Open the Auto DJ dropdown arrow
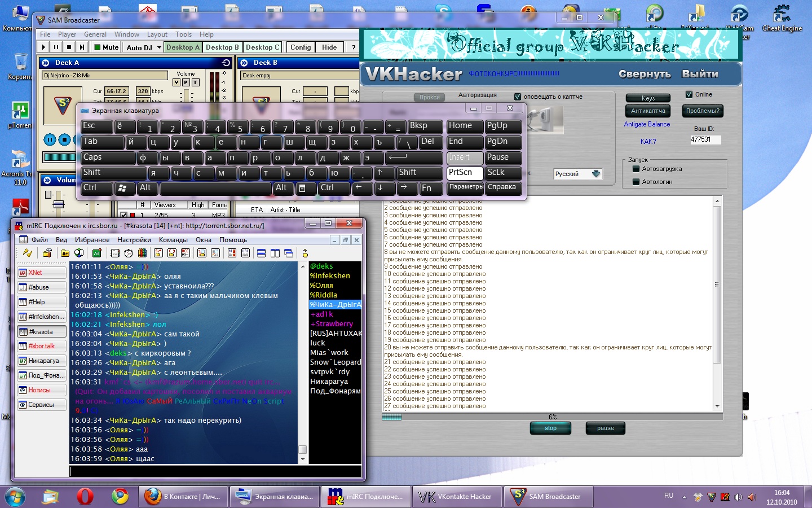The image size is (812, 508). [x=159, y=47]
